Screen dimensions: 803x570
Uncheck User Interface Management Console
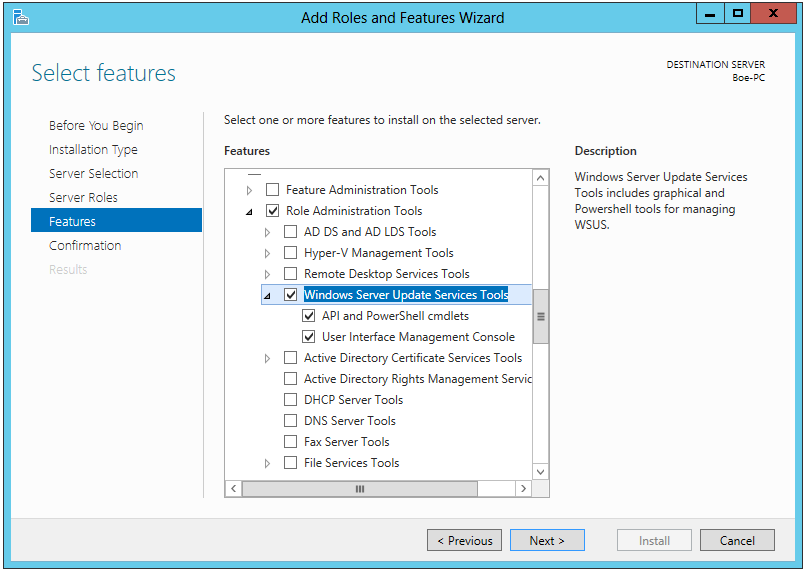click(309, 337)
